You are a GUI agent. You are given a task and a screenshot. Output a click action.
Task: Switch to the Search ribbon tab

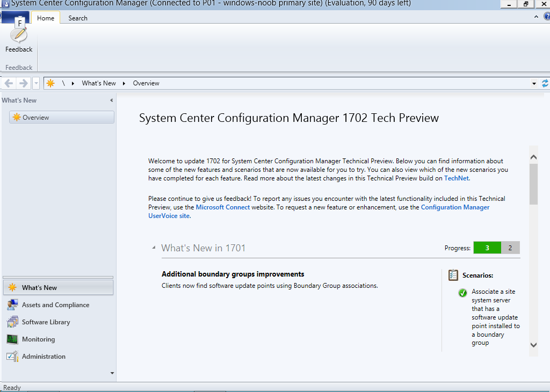(78, 18)
